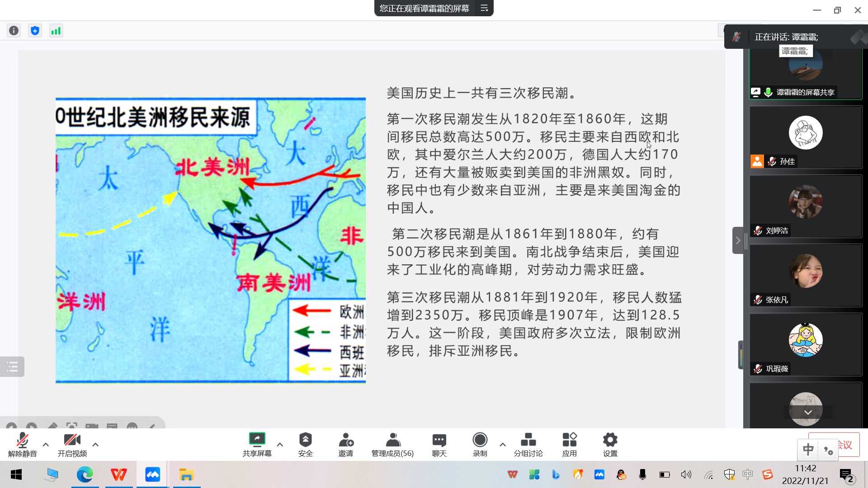Open the screen-viewing options menu at top

point(484,8)
